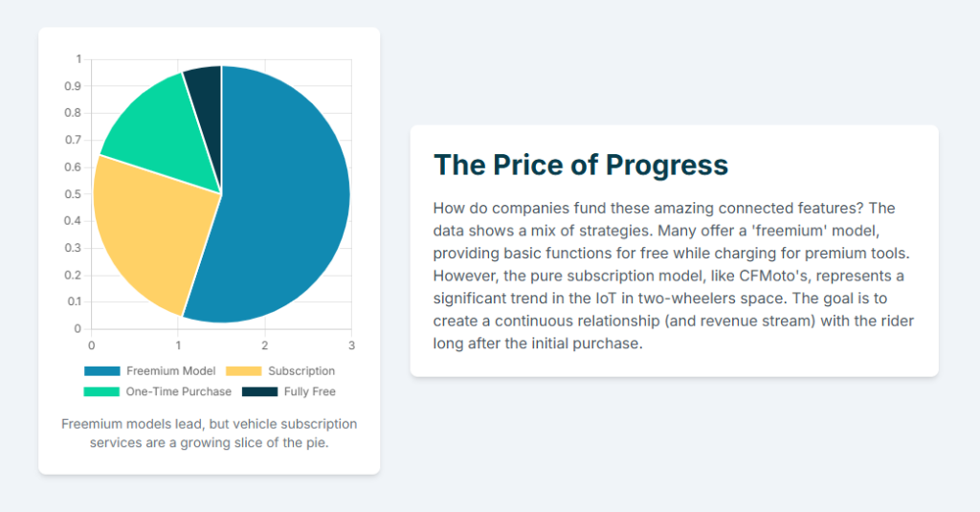Hide the One-Time Purchase legend label
980x512 pixels.
179,391
